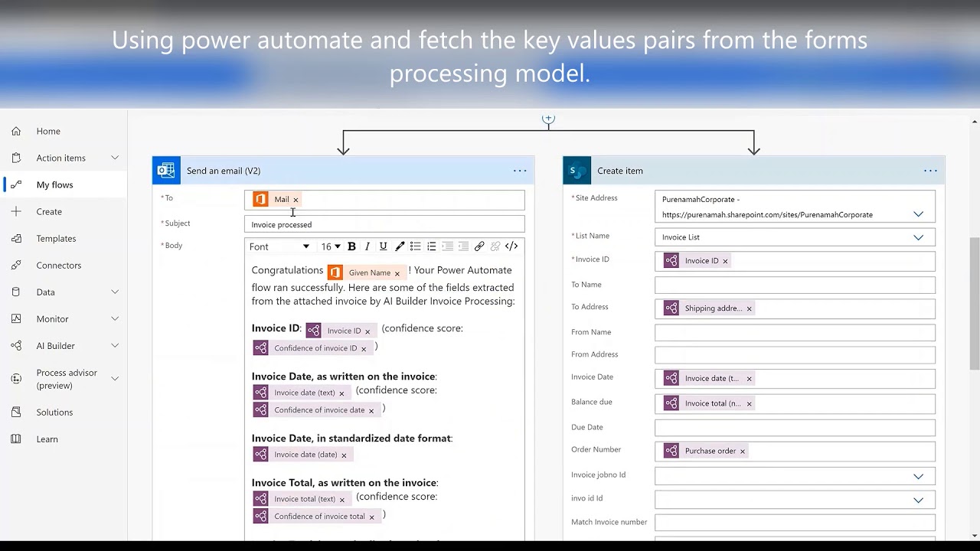Open the Solutions page
Viewport: 980px width, 551px height.
54,412
